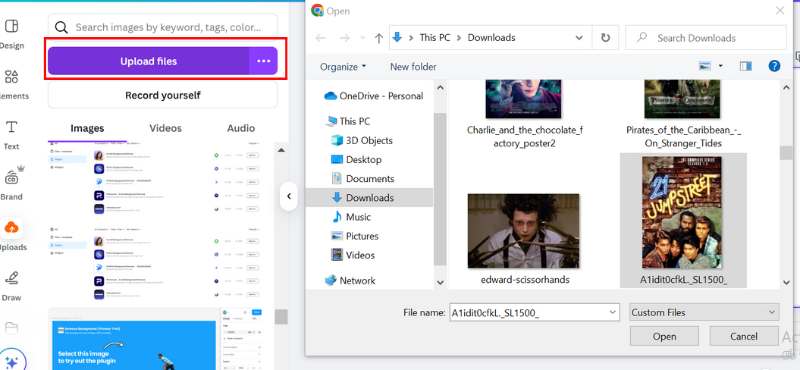Image resolution: width=800 pixels, height=370 pixels.
Task: Go forward in the Open dialog
Action: pos(345,38)
